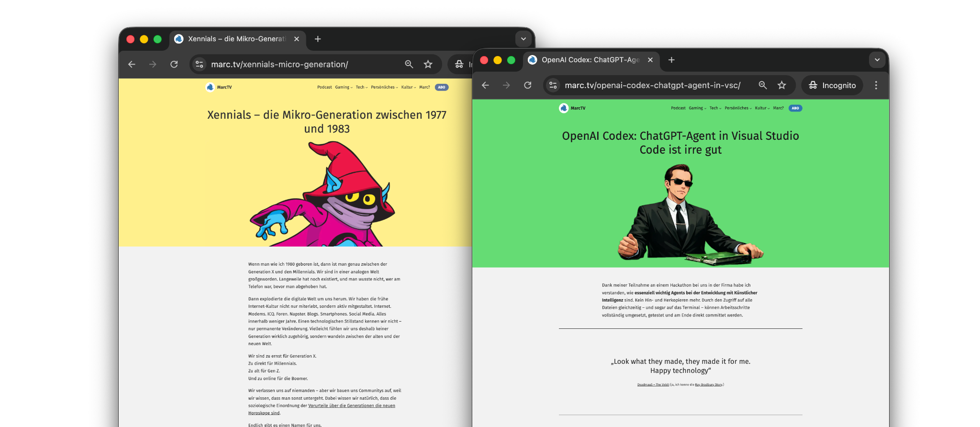980x427 pixels.
Task: Click the line 'Zu direkt für Millennials.'
Action: [272, 363]
